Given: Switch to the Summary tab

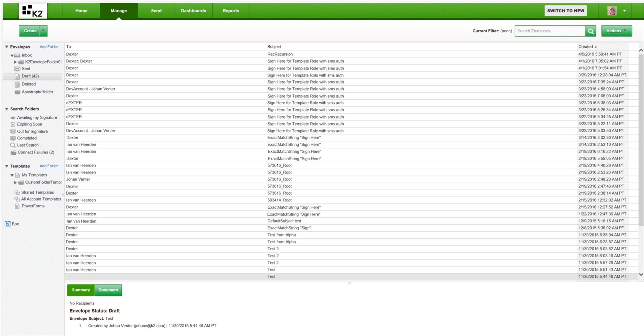Looking at the screenshot, I should click(81, 290).
